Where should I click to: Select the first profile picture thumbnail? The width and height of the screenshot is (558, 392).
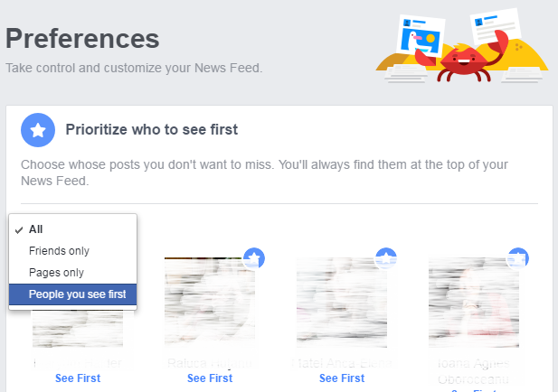coord(78,330)
